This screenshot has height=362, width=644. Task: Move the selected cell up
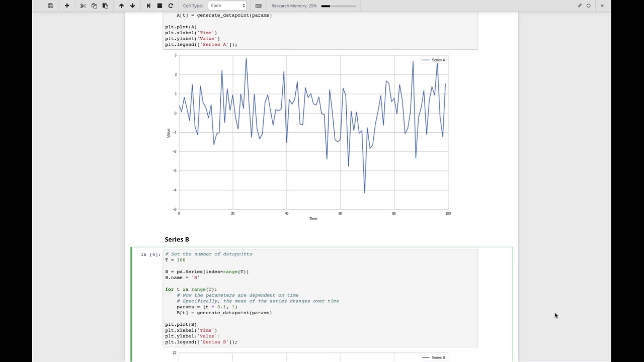coord(121,6)
